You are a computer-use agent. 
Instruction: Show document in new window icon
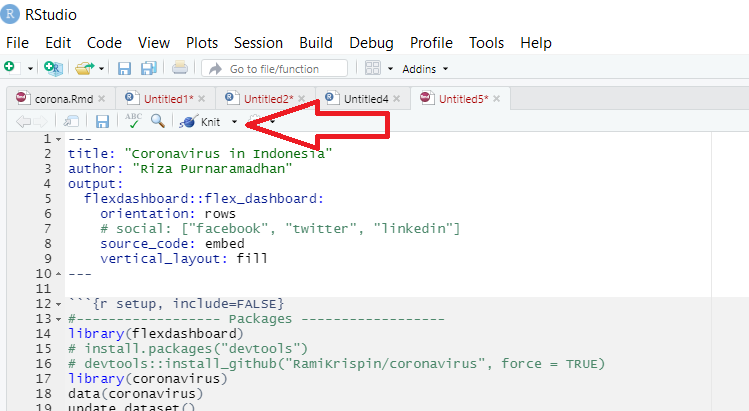pos(71,121)
